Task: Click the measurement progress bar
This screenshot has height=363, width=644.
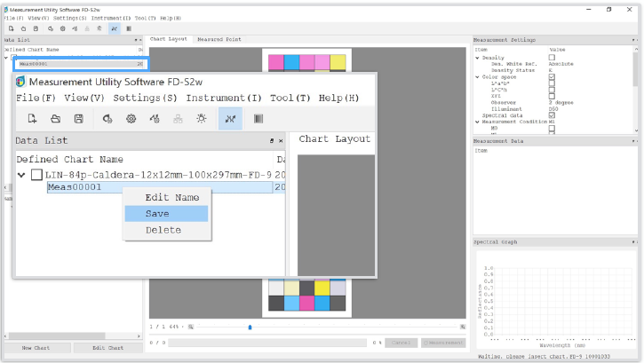Action: tap(267, 343)
